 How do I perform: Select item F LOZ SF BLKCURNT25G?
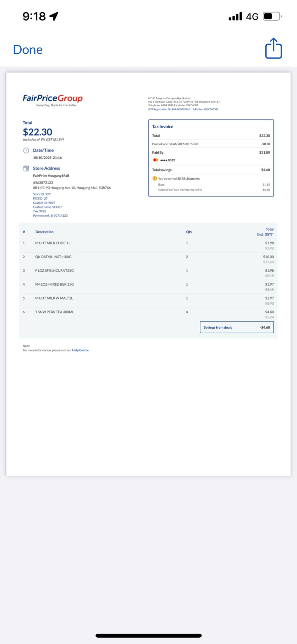point(55,271)
